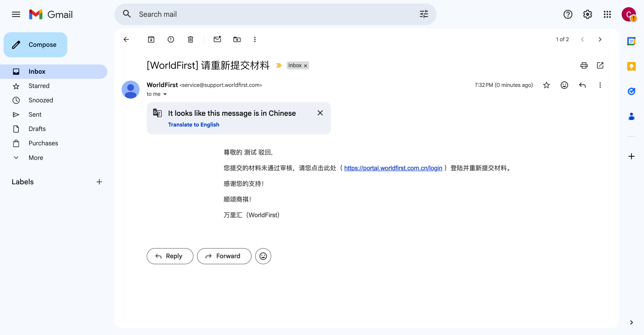Click the Reply button below the message
Image resolution: width=644 pixels, height=335 pixels.
tap(170, 256)
